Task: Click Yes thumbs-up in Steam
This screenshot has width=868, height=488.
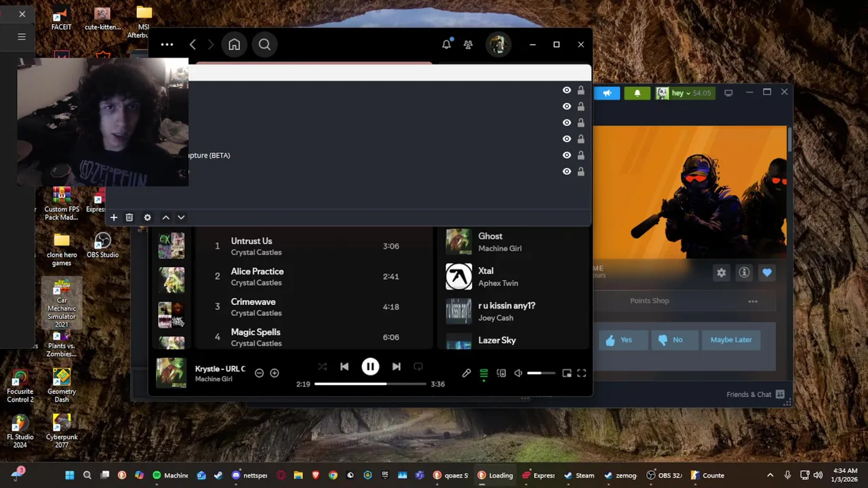Action: coord(625,340)
